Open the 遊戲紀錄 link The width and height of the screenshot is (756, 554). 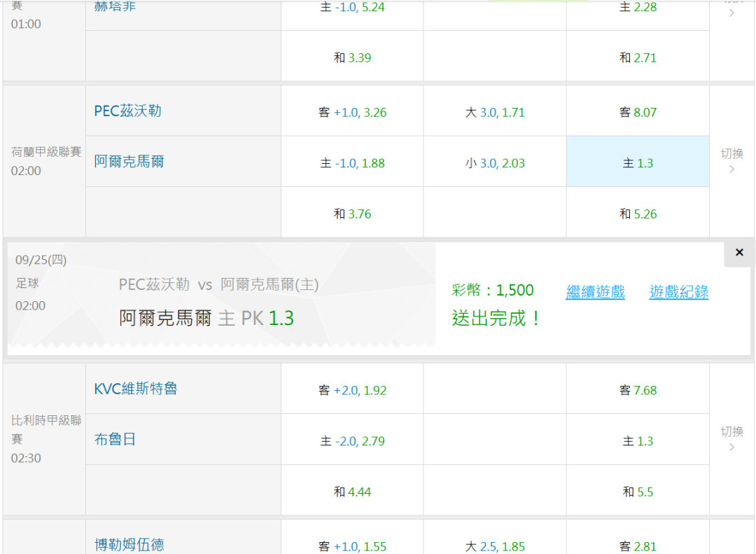tap(678, 292)
